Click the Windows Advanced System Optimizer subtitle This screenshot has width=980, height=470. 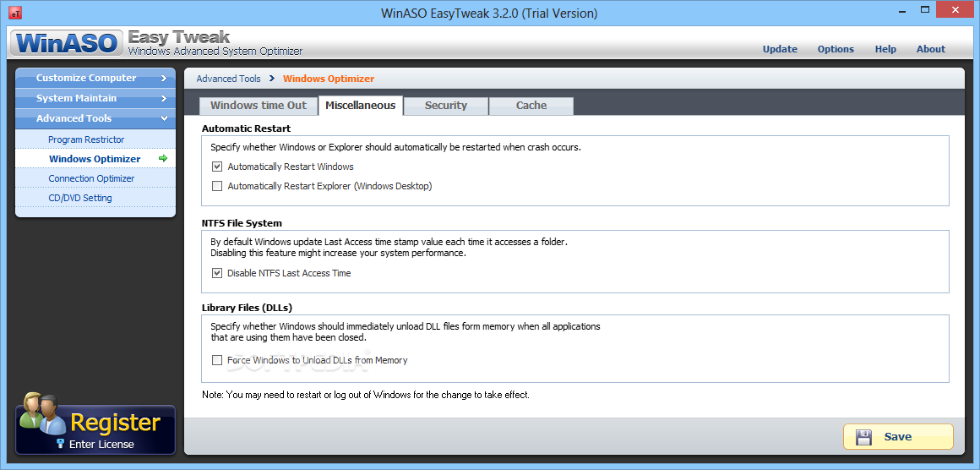point(215,52)
